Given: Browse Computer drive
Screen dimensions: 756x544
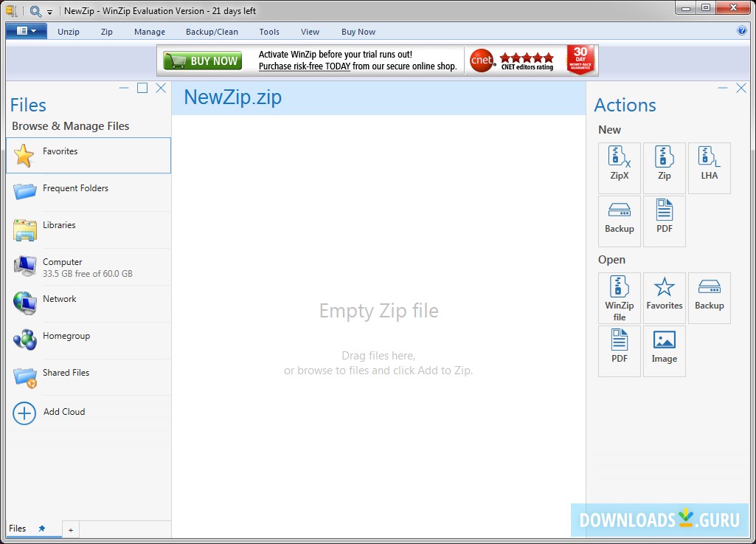Looking at the screenshot, I should pos(89,266).
